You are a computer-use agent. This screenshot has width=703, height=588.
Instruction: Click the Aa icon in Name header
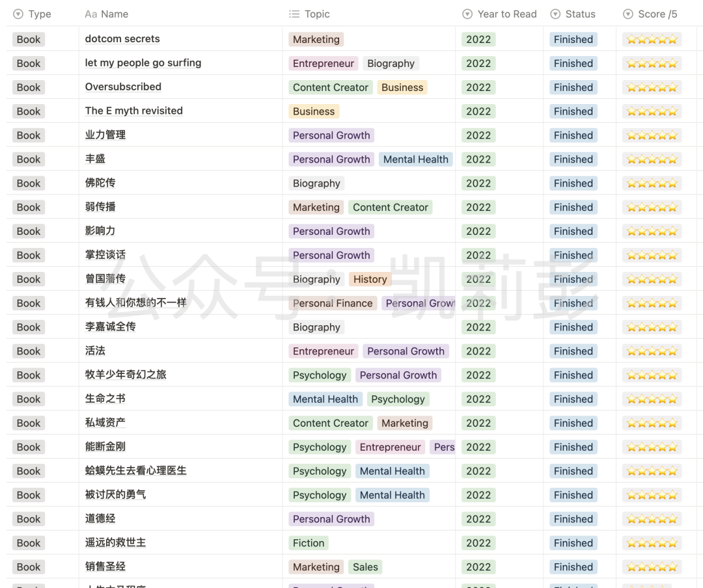click(91, 14)
